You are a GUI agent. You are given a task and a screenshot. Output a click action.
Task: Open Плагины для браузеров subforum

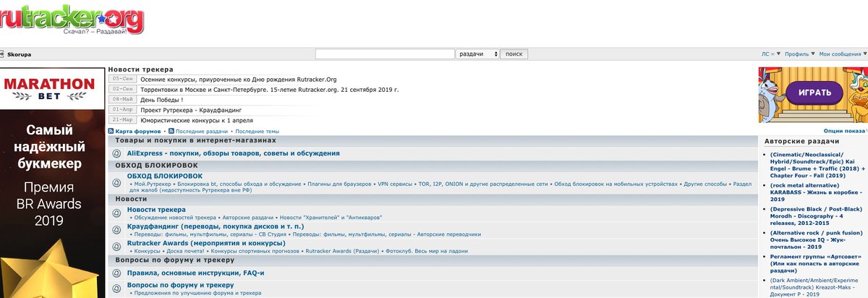[x=339, y=184]
